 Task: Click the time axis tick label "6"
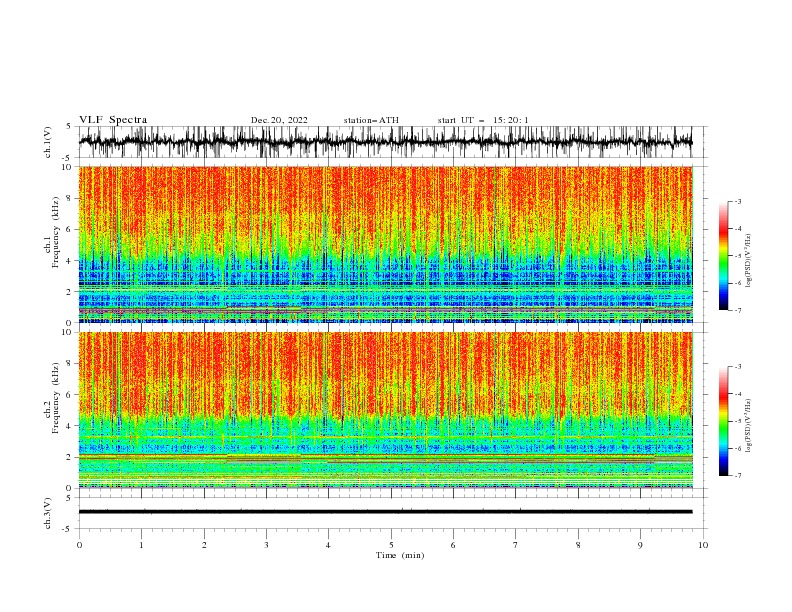453,545
